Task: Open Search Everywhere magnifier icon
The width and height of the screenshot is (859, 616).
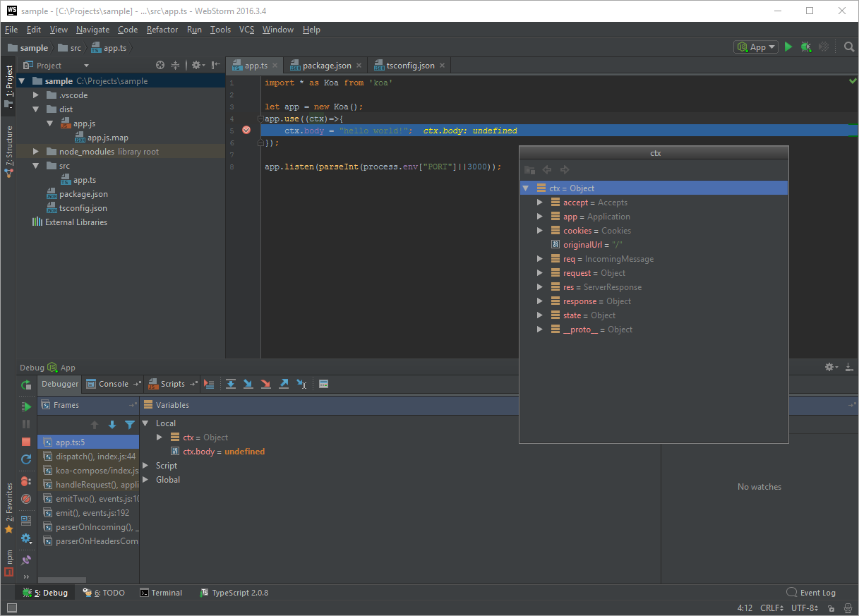Action: click(849, 47)
